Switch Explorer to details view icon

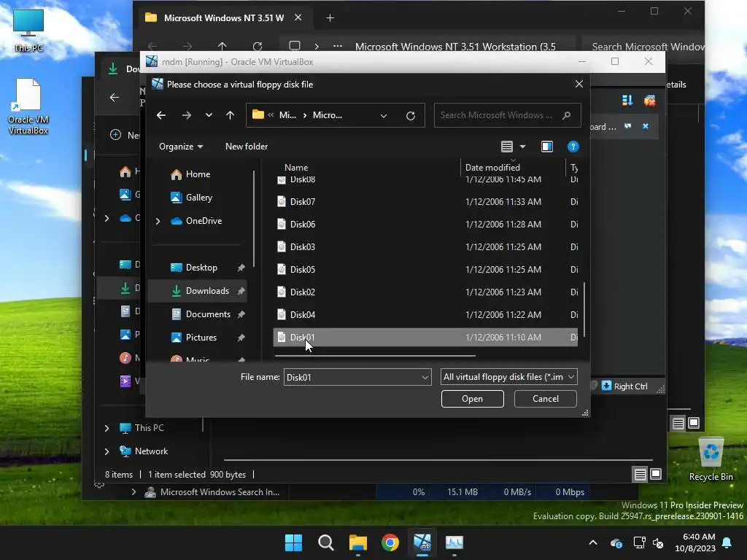pos(640,474)
